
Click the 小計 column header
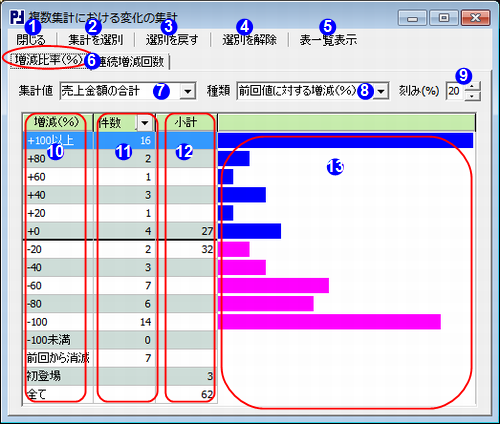click(x=186, y=123)
